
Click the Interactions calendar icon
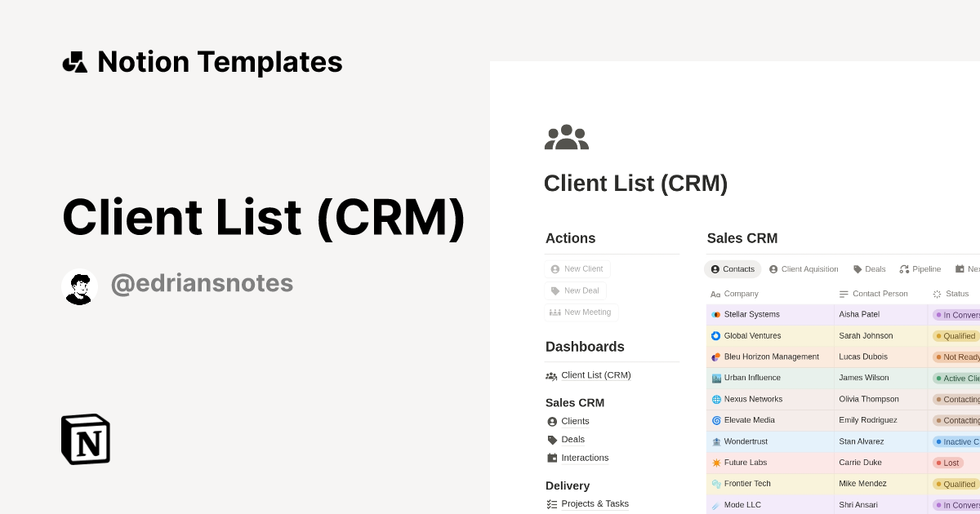(552, 458)
